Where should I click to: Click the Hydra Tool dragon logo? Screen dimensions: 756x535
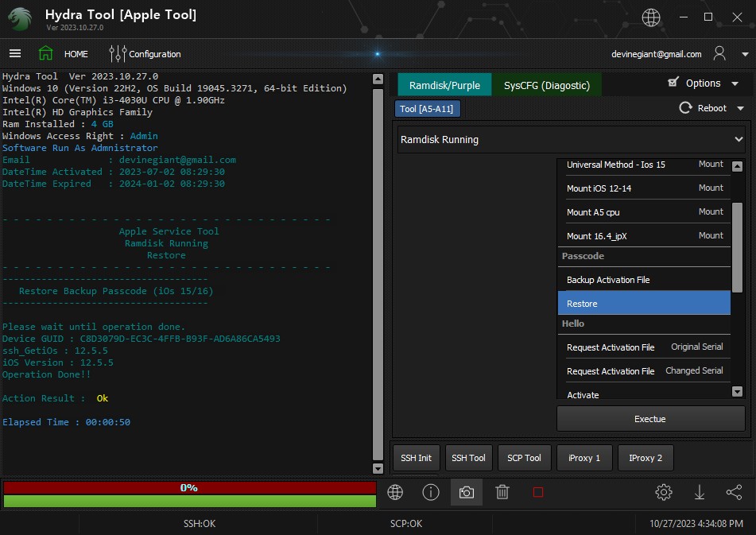[20, 19]
